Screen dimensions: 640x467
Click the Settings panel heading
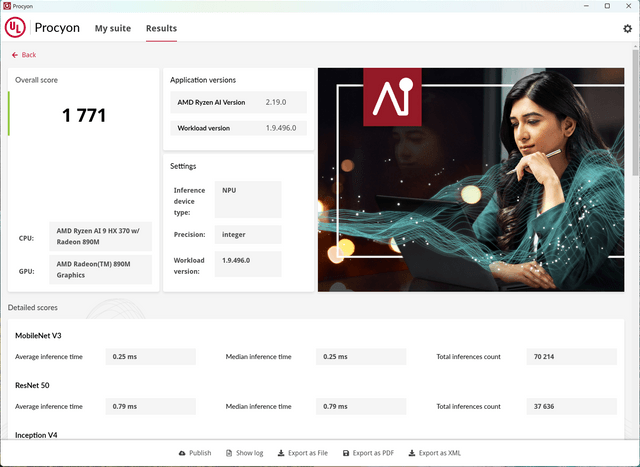point(183,166)
